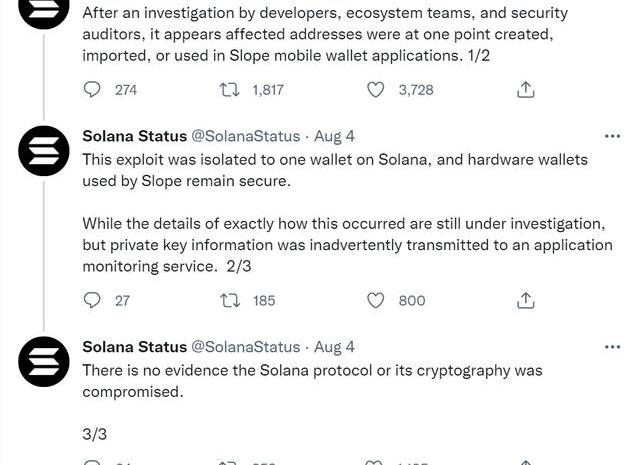The image size is (640, 465).
Task: Click Solana Status avatar beside the 2/3 tweet
Action: pos(44,152)
